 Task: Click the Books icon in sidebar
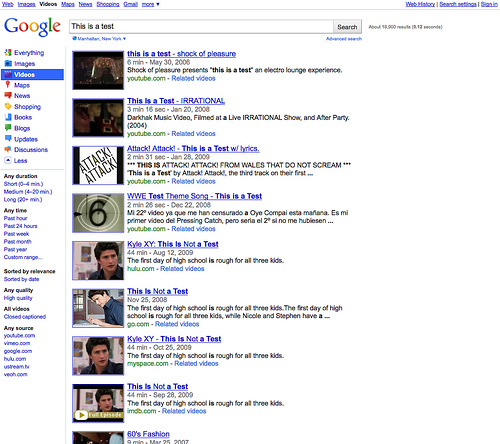tap(8, 117)
